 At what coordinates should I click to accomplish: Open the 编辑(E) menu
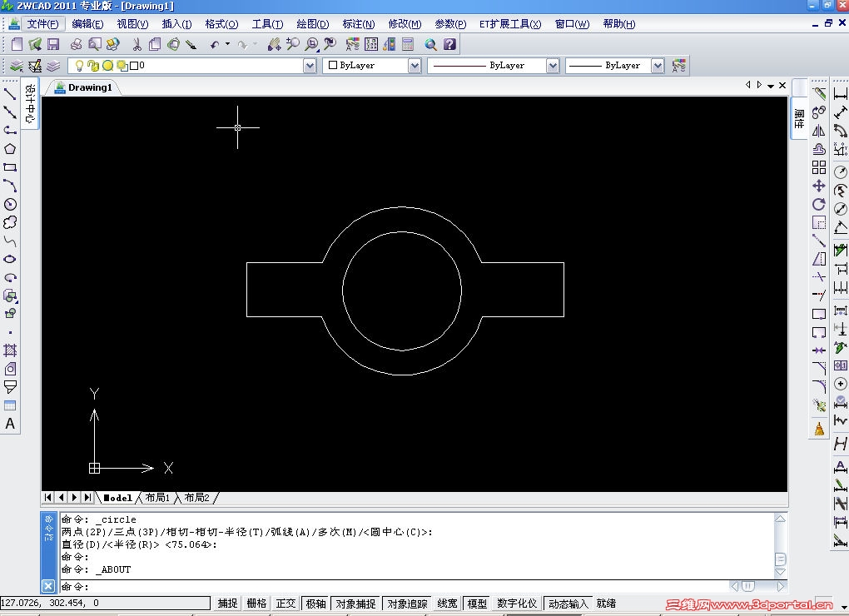pos(87,24)
